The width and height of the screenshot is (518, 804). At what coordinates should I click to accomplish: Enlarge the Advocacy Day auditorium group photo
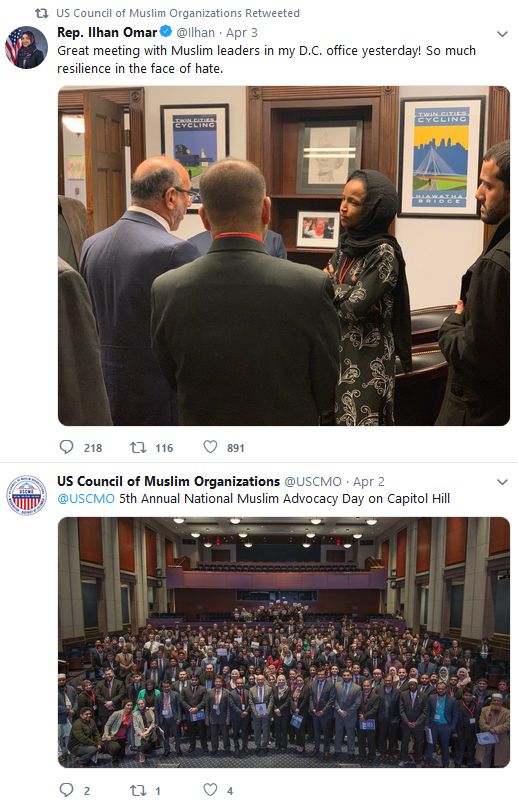click(284, 642)
